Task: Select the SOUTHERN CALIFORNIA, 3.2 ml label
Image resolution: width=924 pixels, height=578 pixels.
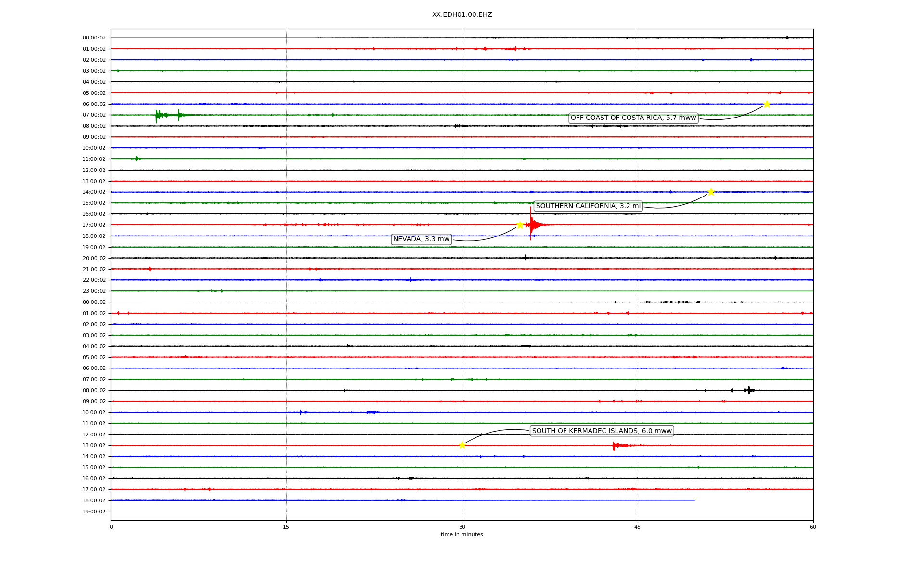Action: coord(588,206)
